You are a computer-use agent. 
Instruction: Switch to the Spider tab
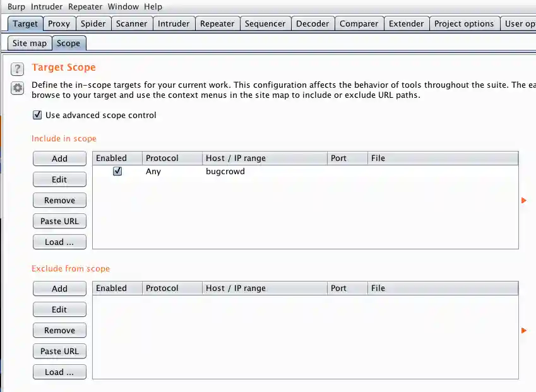pyautogui.click(x=93, y=23)
